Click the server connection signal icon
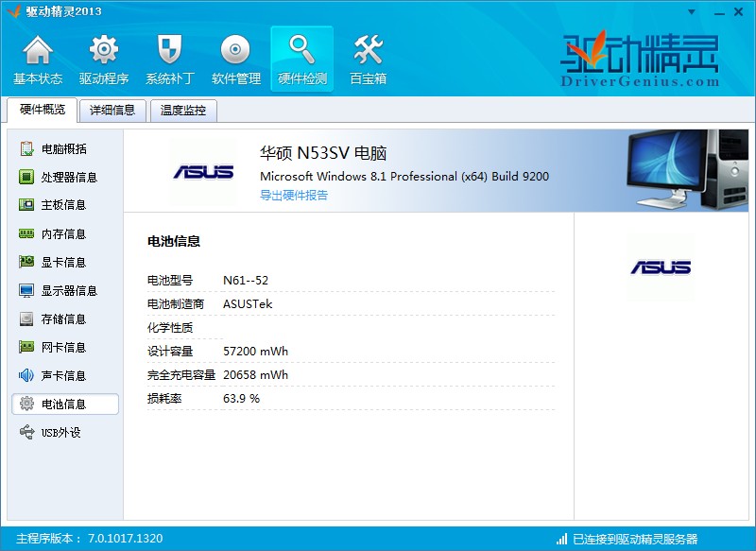 coord(561,539)
